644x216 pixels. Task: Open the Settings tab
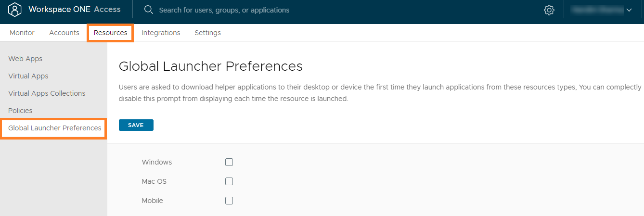click(x=207, y=33)
